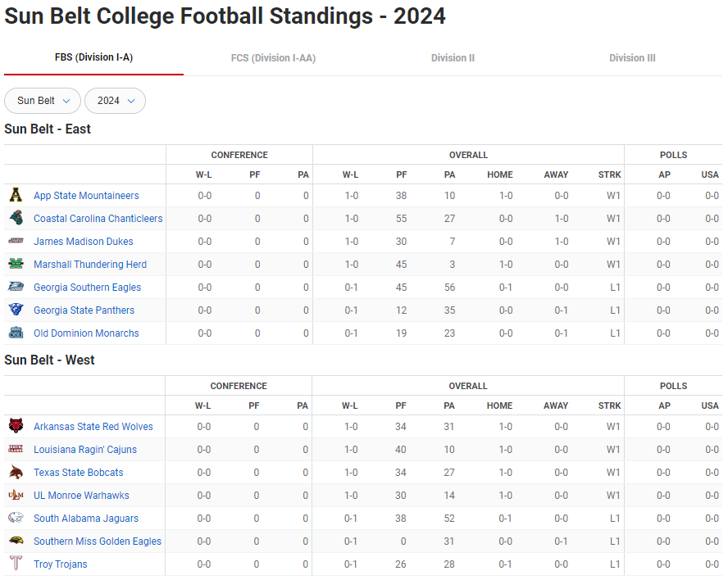Screen dimensions: 728x580
Task: Switch to the FCS (Division I-AA) tab
Action: tap(273, 58)
